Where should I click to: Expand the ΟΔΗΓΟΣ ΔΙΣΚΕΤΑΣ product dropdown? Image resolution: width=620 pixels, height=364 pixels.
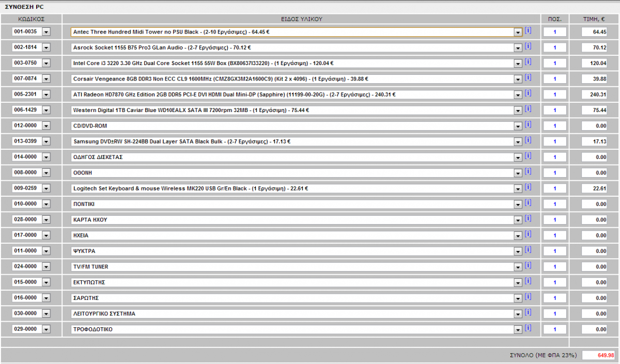tap(518, 157)
